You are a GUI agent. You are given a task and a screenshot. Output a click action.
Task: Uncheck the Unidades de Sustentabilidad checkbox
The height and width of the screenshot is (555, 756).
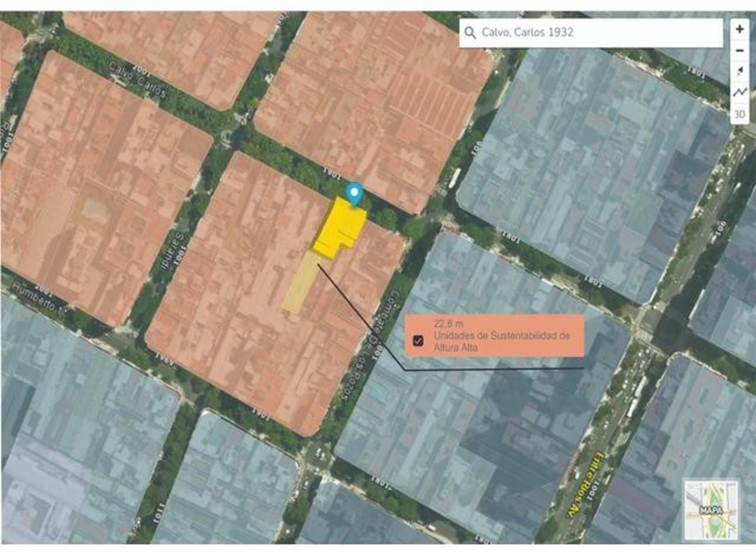[x=418, y=341]
